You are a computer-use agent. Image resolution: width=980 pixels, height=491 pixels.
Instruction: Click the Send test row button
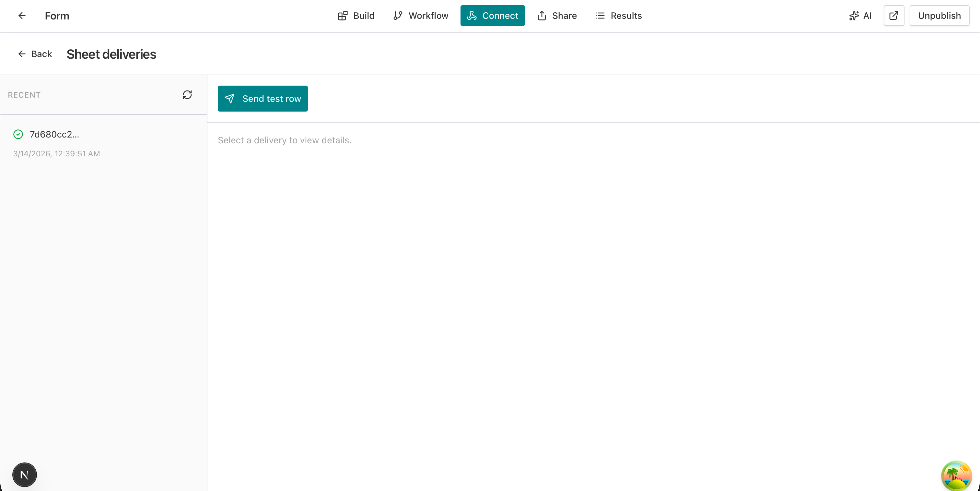(262, 99)
